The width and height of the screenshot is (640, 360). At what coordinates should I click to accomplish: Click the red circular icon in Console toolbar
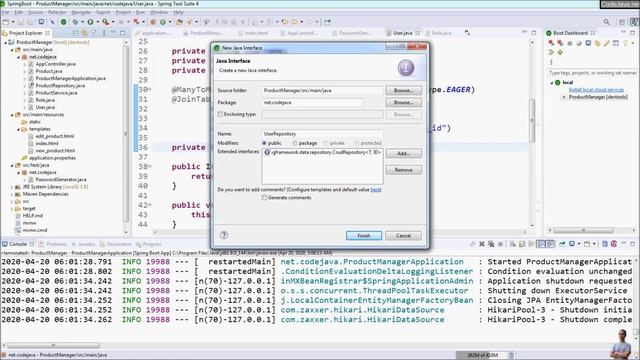pos(614,244)
